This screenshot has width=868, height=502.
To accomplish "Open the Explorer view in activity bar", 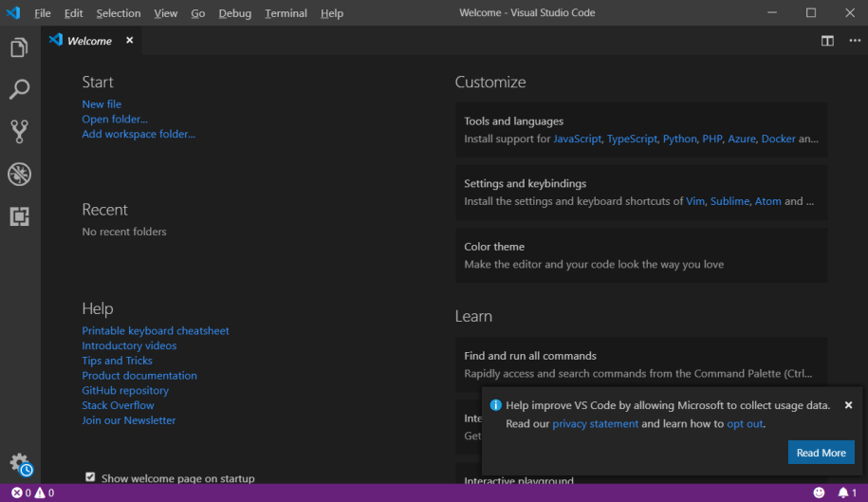I will [x=19, y=47].
